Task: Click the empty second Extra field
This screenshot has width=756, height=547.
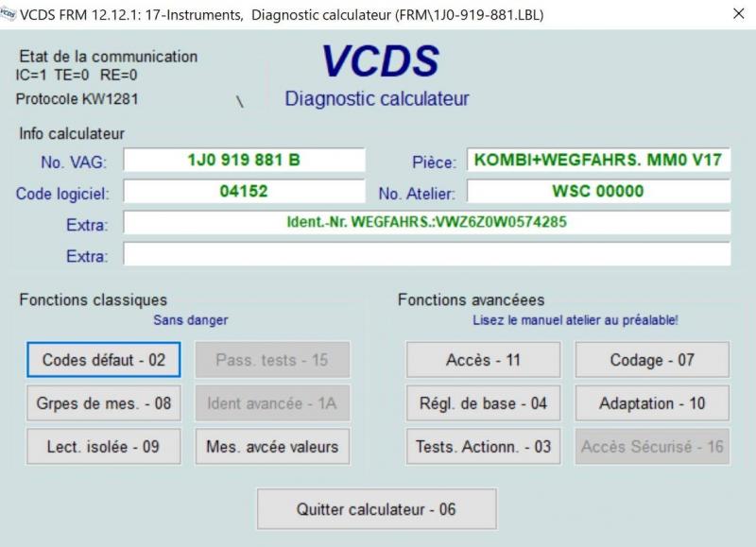Action: coord(427,254)
